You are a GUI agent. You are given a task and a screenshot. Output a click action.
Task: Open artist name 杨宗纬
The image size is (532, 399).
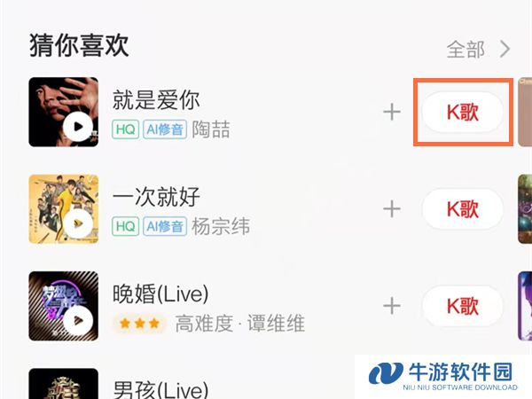(x=221, y=226)
